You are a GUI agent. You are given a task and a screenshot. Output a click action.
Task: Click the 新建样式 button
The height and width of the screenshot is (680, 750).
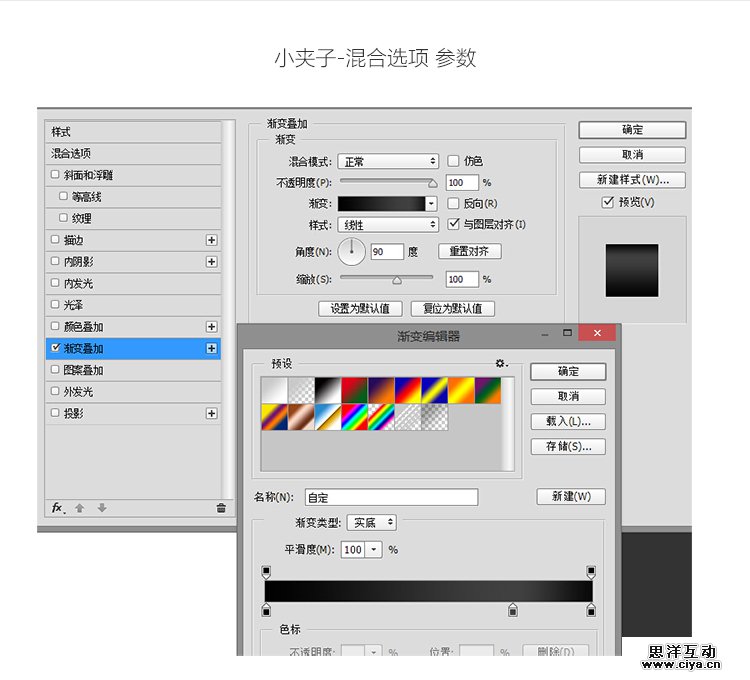(632, 180)
